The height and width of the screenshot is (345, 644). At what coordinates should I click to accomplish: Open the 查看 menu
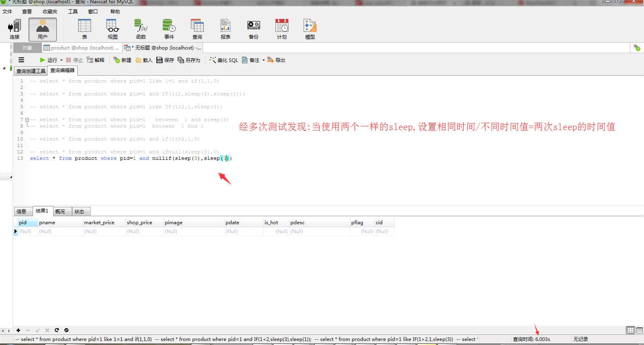click(x=27, y=11)
